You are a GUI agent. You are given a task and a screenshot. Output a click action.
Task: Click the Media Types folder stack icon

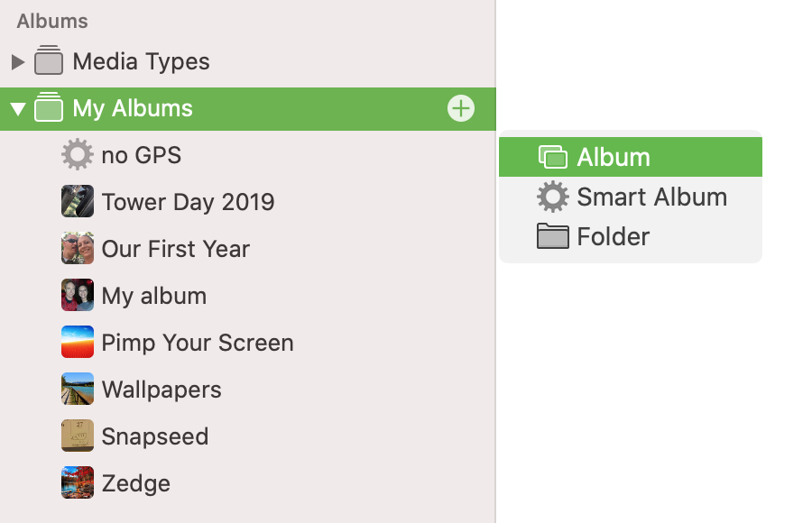pos(49,60)
